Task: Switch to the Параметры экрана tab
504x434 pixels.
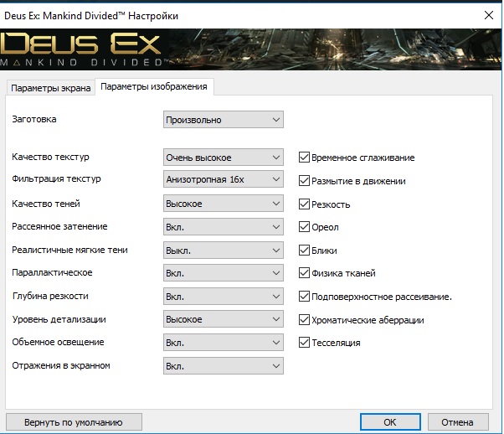Action: [x=50, y=88]
